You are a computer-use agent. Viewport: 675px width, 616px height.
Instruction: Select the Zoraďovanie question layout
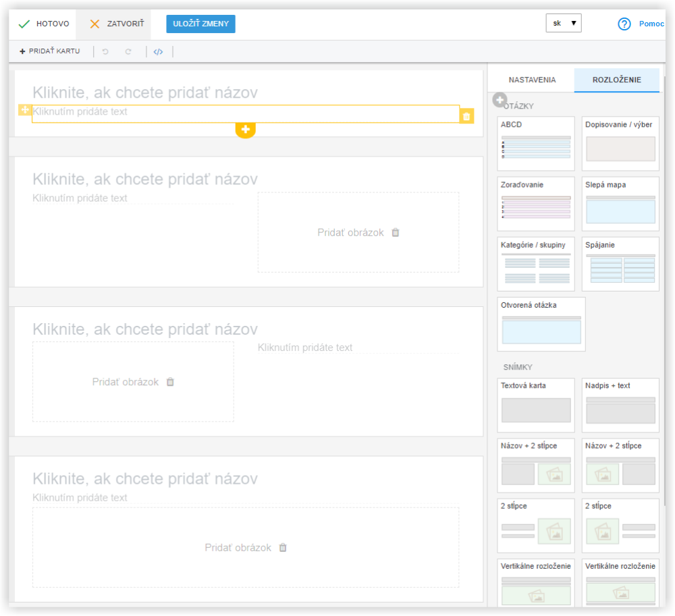(536, 204)
